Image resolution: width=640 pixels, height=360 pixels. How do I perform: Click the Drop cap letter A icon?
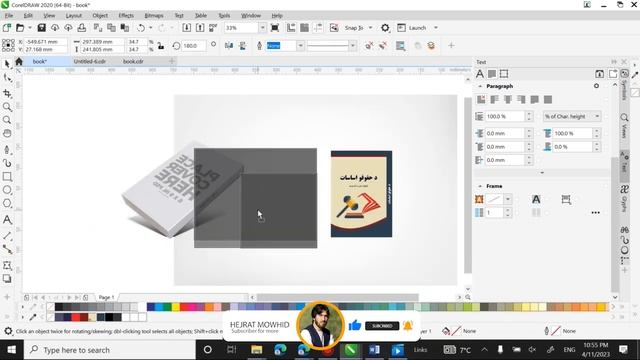[x=536, y=199]
